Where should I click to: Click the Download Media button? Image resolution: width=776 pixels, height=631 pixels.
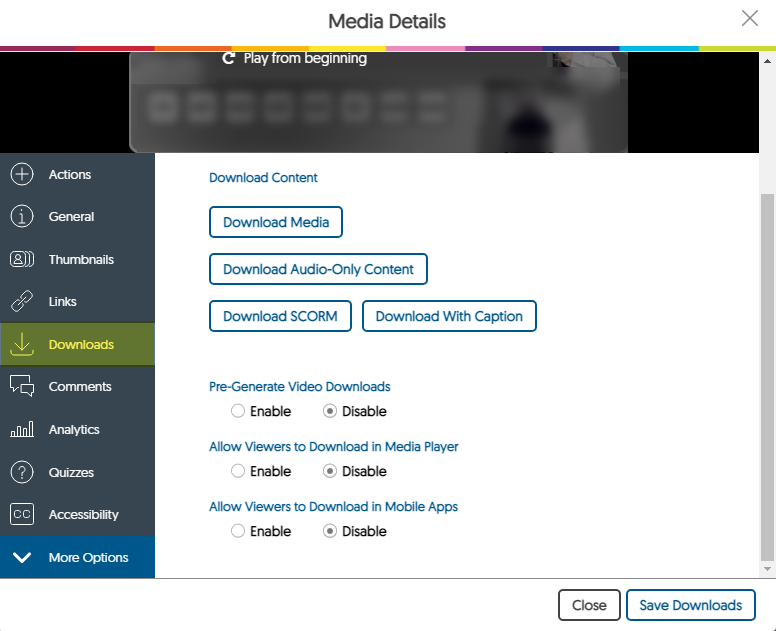[276, 222]
